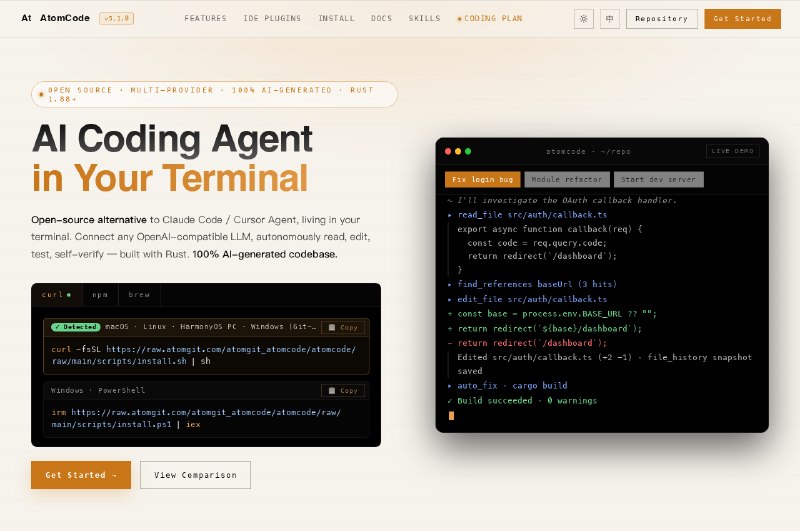Viewport: 800px width, 531px height.
Task: Open the Repository link
Action: coord(662,19)
